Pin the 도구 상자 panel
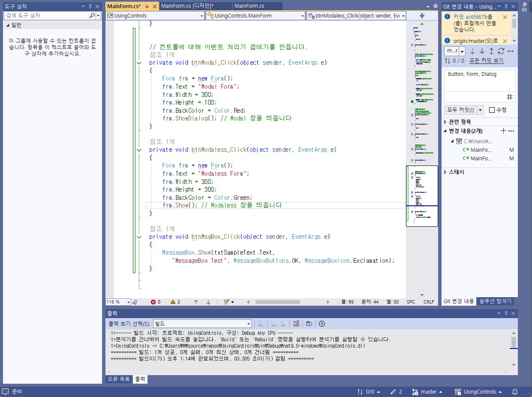Screen dimensions: 532x397 click(90, 6)
